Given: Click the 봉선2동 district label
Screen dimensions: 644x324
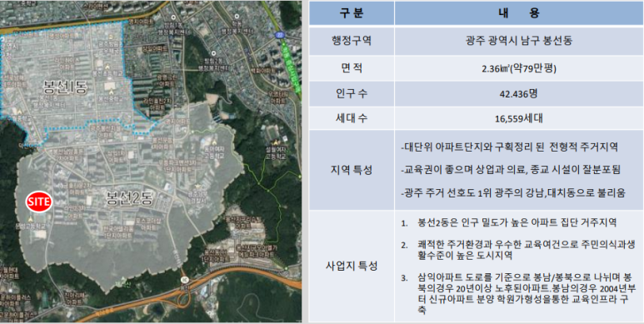Looking at the screenshot, I should tap(128, 199).
